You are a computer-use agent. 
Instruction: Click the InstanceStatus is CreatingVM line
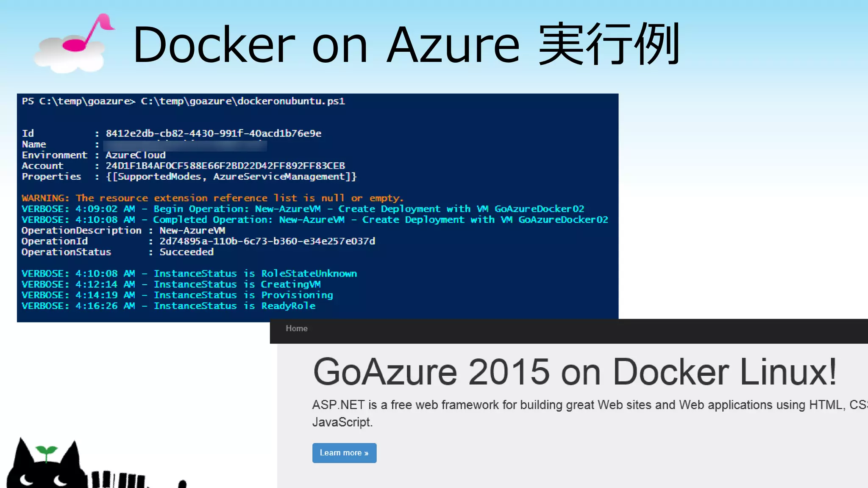click(171, 284)
